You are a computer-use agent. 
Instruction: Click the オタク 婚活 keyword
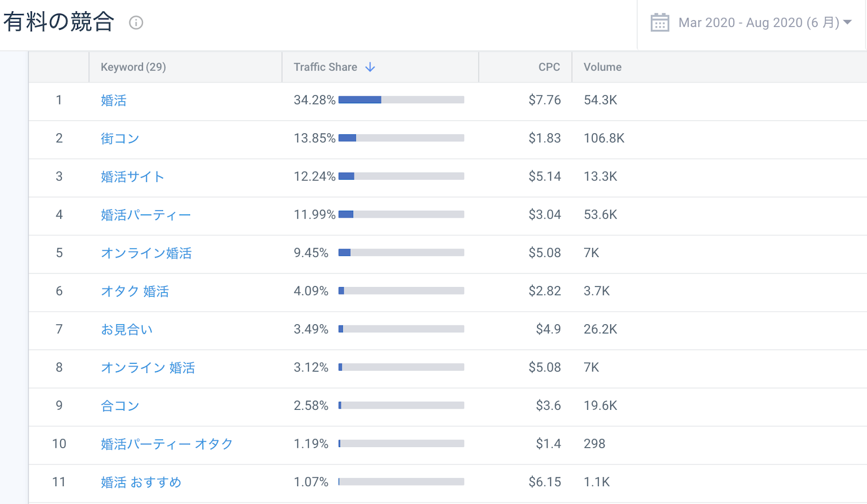point(135,292)
